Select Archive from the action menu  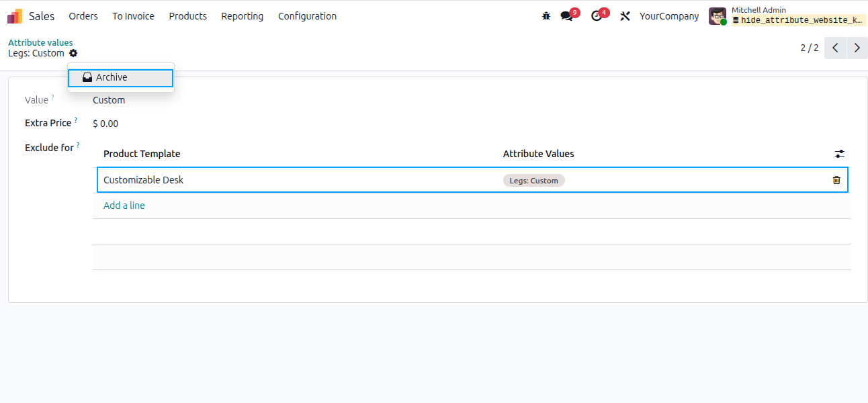coord(120,78)
